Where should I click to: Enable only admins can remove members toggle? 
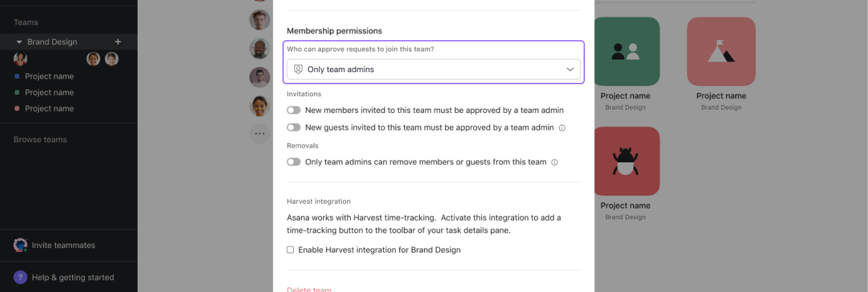tap(294, 162)
